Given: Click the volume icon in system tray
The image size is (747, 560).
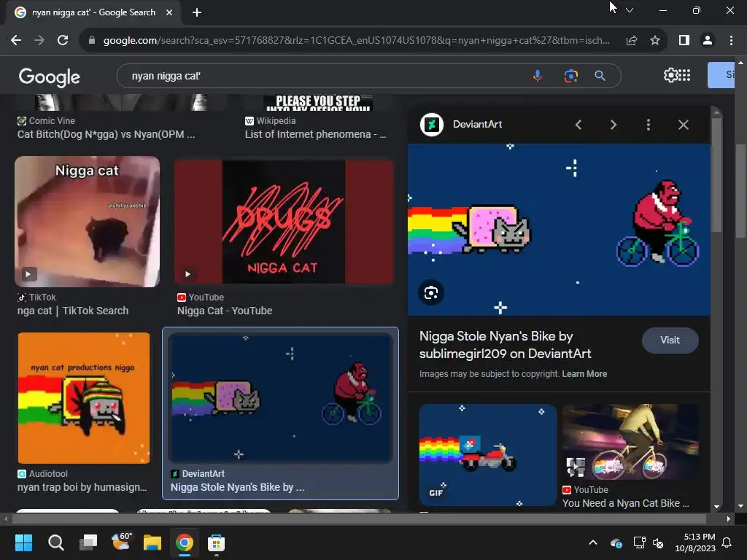Looking at the screenshot, I should 658,542.
